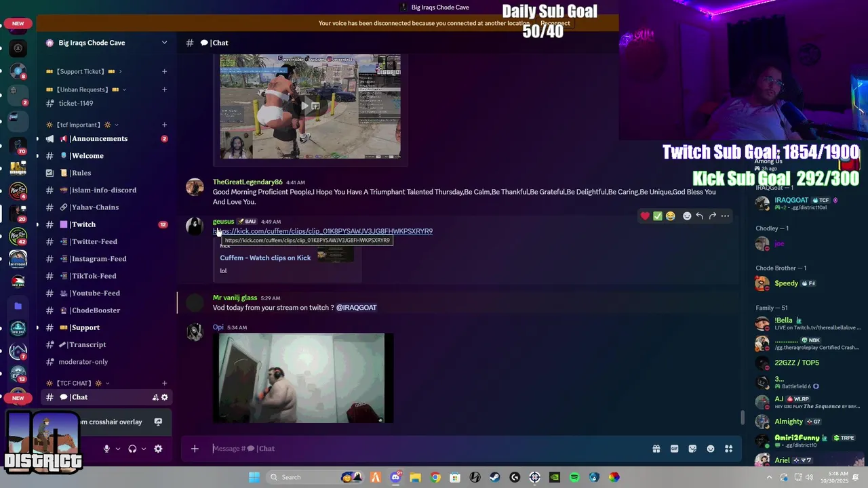Open File Explorer from the taskbar
This screenshot has width=868, height=488.
click(416, 477)
